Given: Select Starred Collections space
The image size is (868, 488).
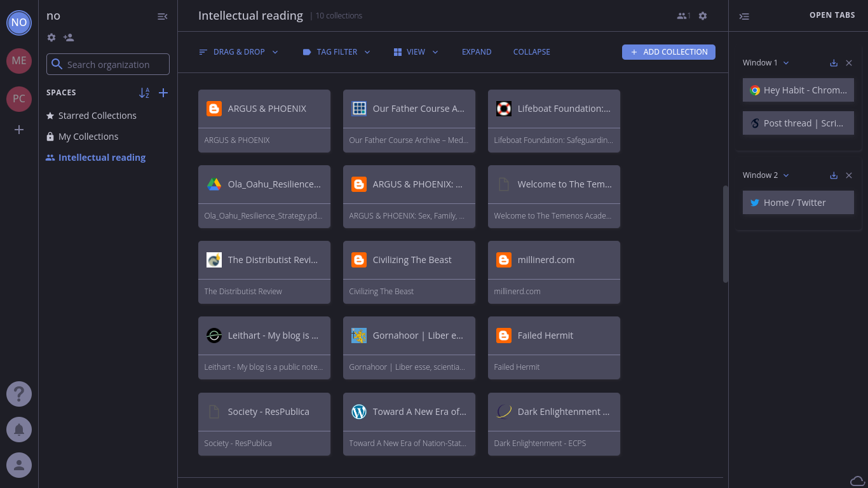Looking at the screenshot, I should pos(97,116).
